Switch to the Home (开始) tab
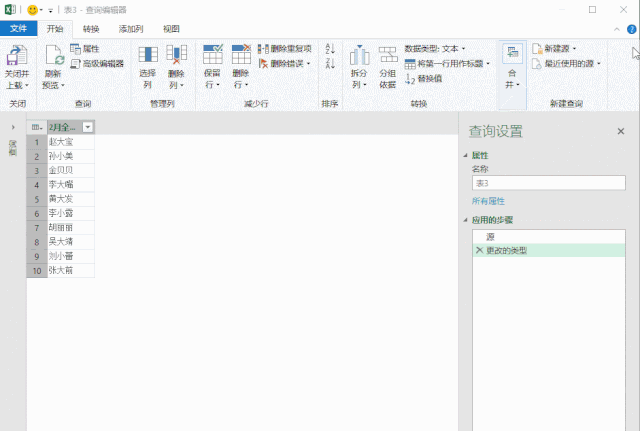Image resolution: width=640 pixels, height=431 pixels. 55,29
